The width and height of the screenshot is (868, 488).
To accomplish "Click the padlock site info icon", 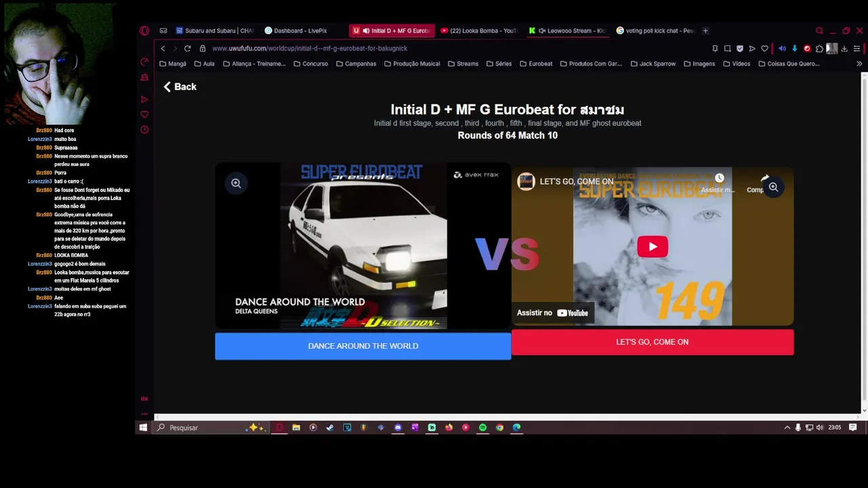I will pos(203,48).
